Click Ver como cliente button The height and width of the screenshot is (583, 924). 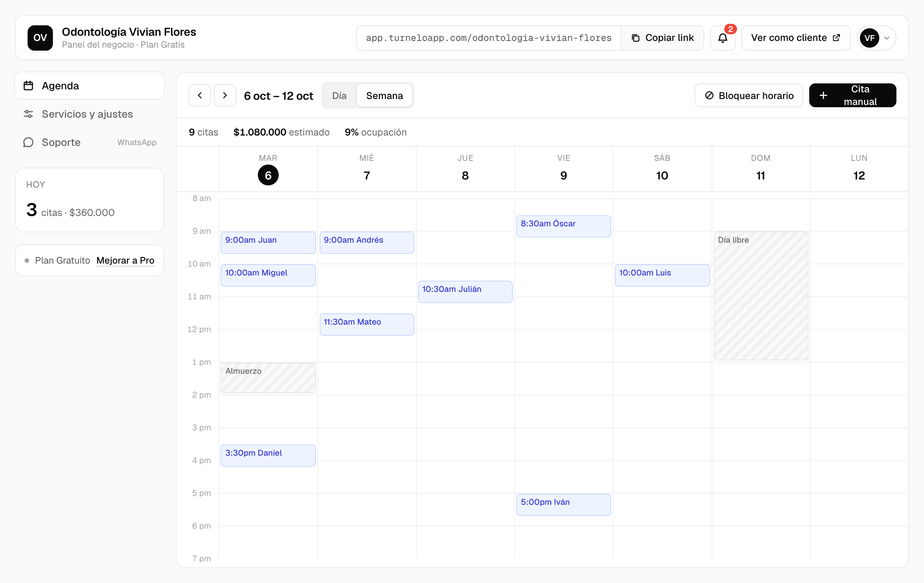pyautogui.click(x=796, y=38)
